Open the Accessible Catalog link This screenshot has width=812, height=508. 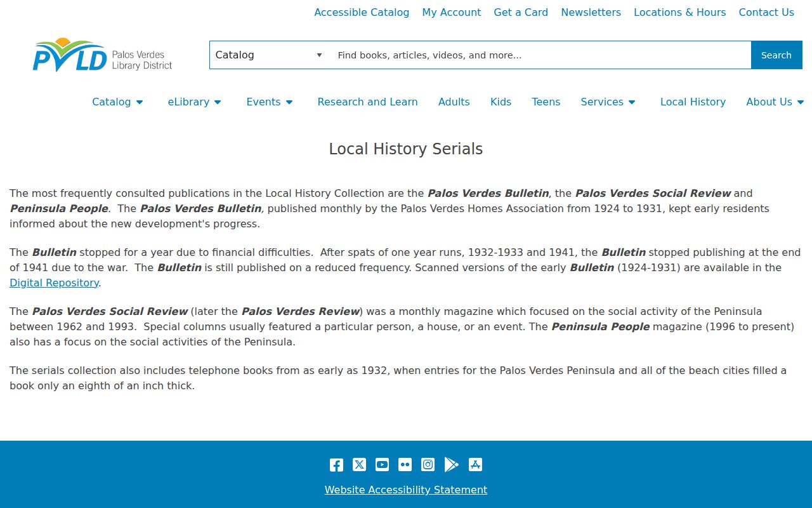pos(362,12)
